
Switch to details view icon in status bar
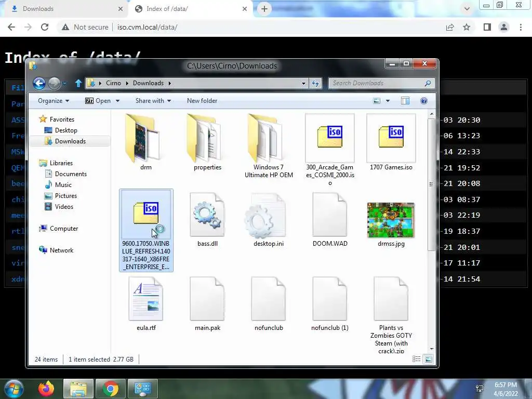[x=416, y=359]
